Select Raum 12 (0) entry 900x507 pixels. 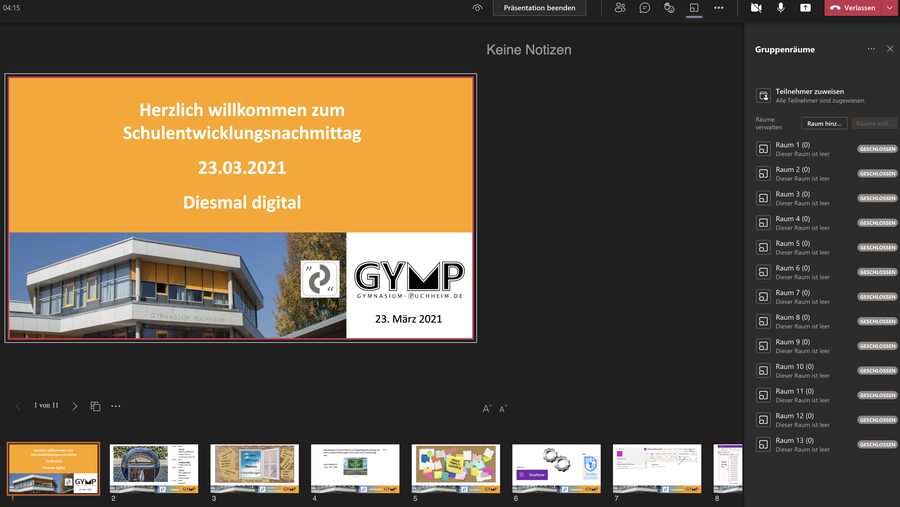pyautogui.click(x=825, y=420)
